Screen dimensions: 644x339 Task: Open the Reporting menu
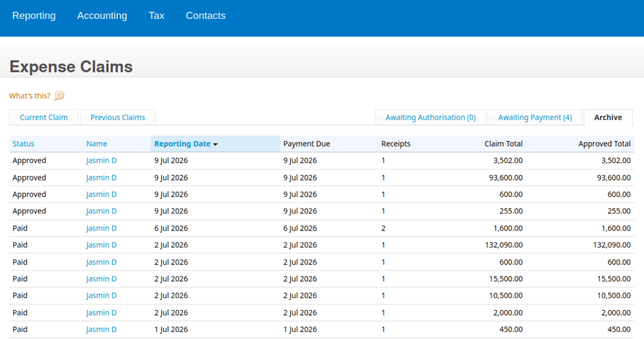point(34,16)
